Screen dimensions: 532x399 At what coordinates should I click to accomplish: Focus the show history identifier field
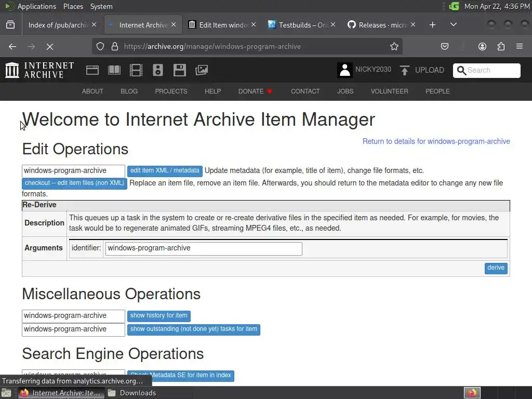pyautogui.click(x=73, y=316)
